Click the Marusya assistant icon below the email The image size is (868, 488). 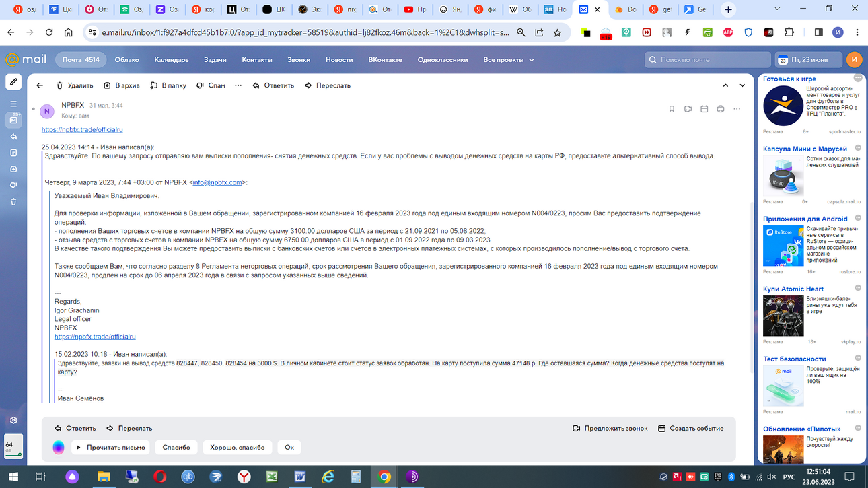click(x=59, y=448)
